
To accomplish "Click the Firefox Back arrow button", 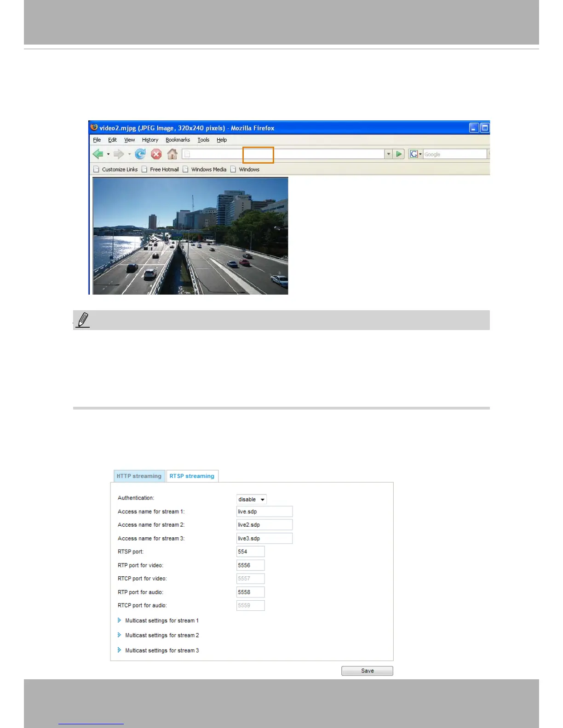I will [x=98, y=154].
